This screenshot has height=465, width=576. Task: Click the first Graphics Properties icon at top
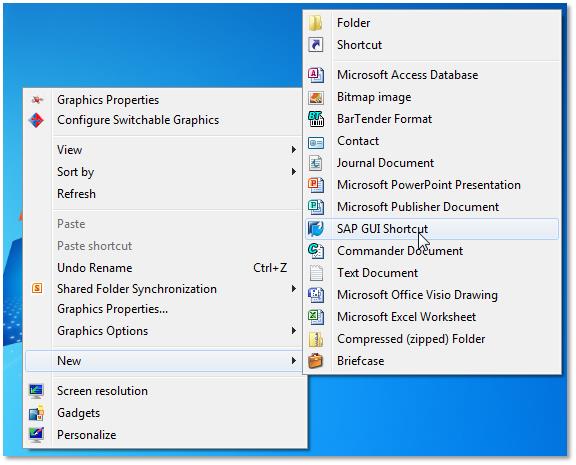click(x=37, y=100)
